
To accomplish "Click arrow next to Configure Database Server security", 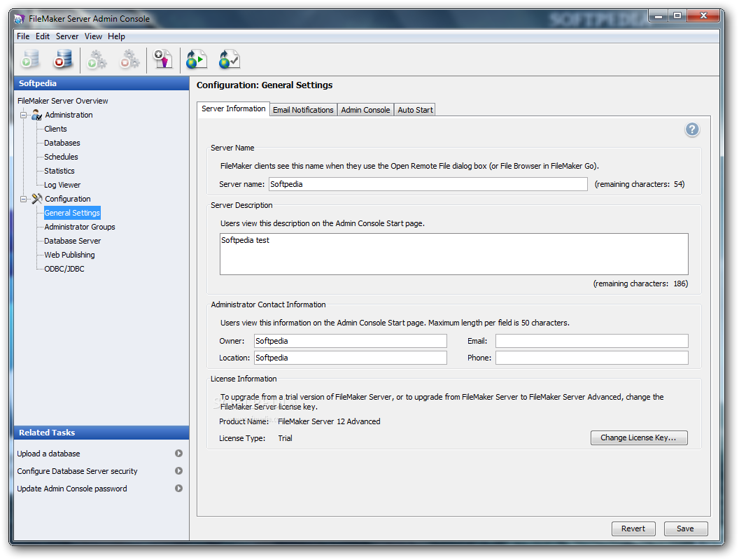I will (x=178, y=470).
